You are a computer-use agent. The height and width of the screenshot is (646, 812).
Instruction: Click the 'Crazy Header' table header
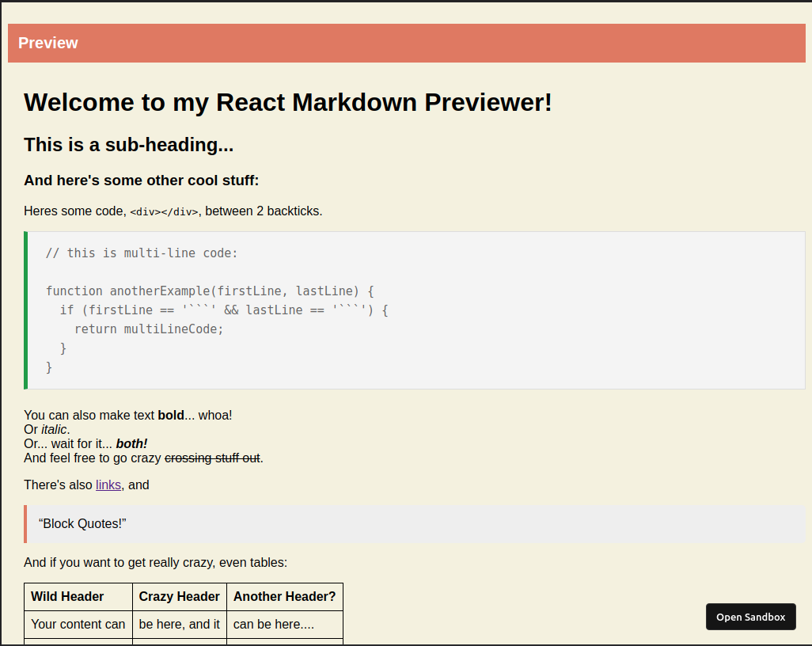(180, 597)
